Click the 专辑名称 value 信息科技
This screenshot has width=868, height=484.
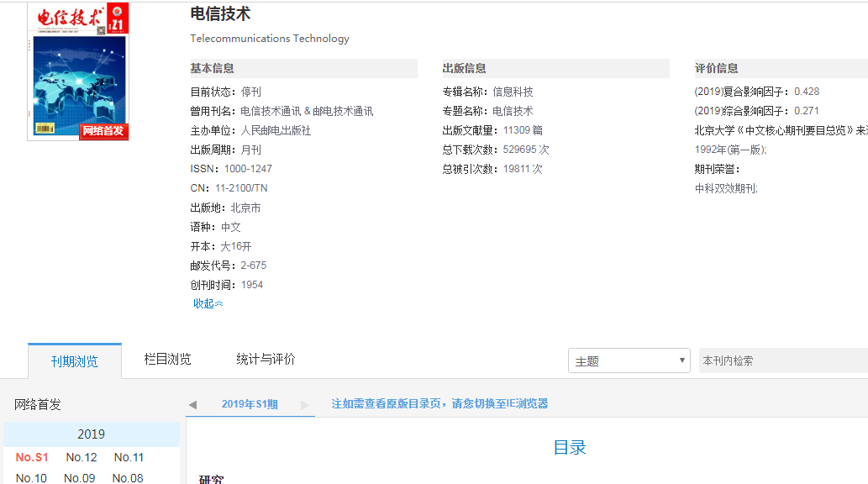tap(513, 92)
